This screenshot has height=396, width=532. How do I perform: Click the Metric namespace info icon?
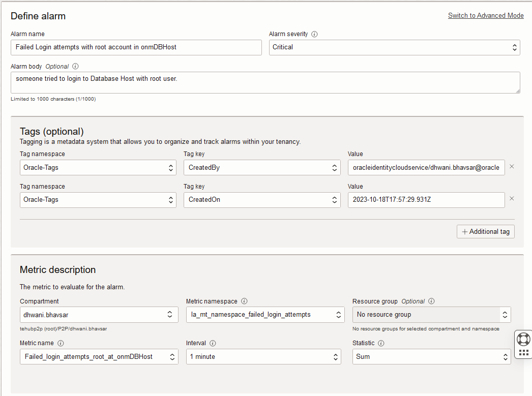point(244,301)
